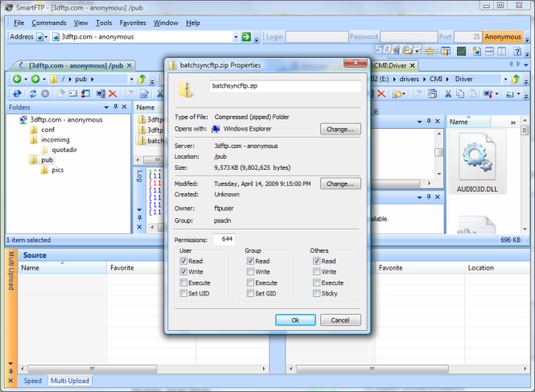Open the /pub path dropdown arrow

pos(131,79)
